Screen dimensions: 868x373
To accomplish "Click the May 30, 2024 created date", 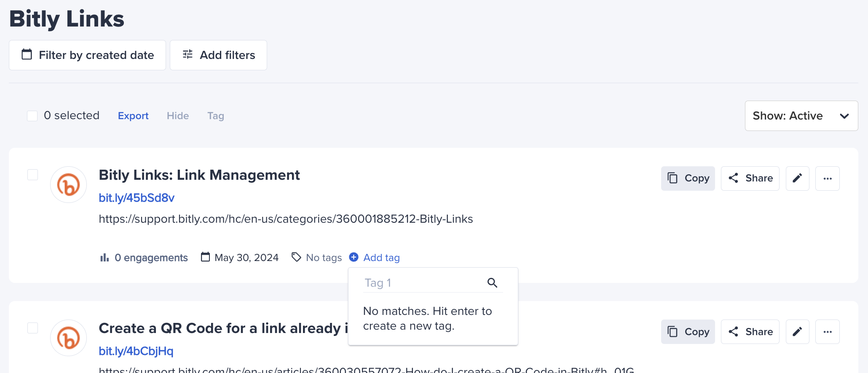I will [x=240, y=257].
